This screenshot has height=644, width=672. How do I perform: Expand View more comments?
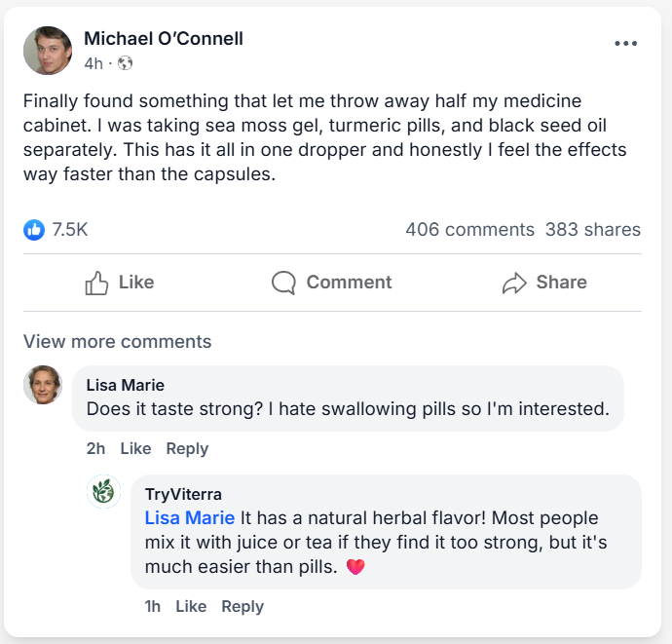117,342
